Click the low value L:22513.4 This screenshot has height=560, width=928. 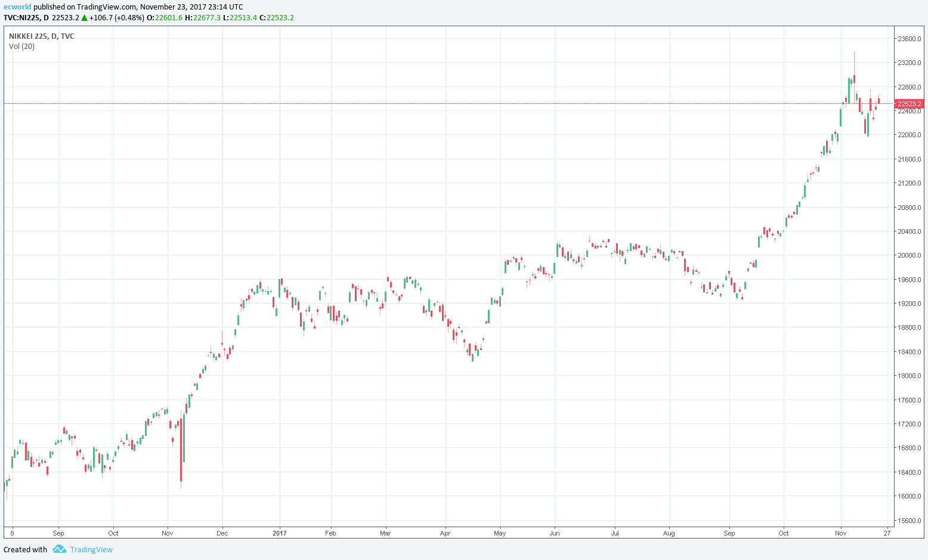pyautogui.click(x=240, y=18)
